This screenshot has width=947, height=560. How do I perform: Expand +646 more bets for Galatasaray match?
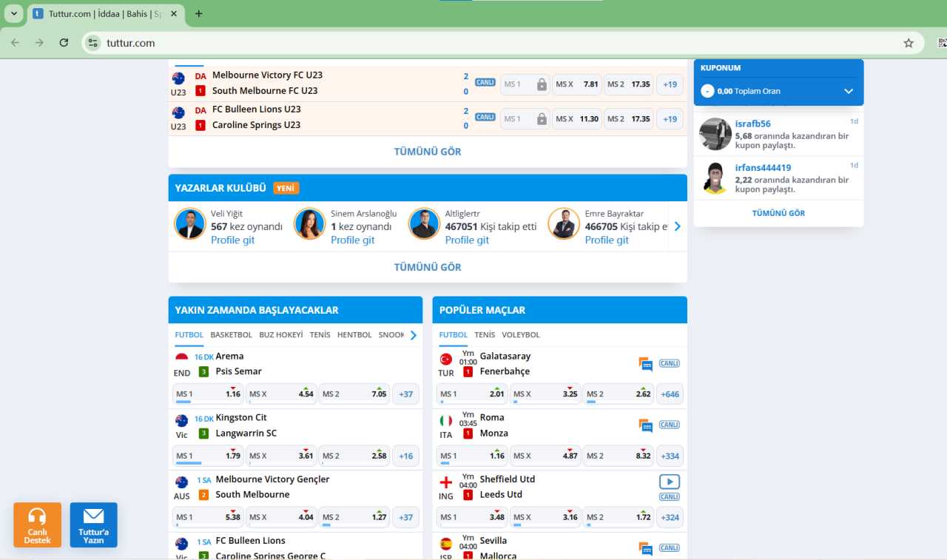coord(670,394)
